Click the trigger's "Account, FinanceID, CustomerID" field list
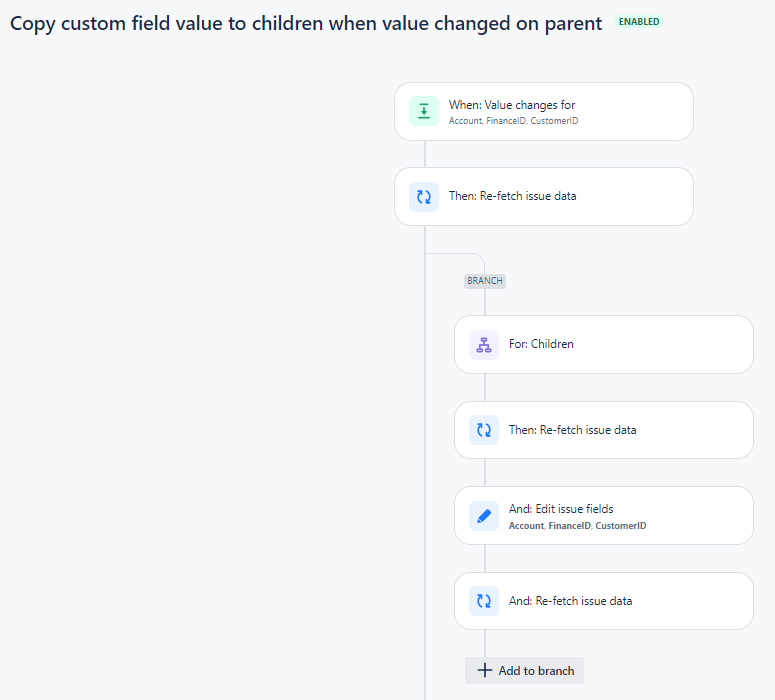The image size is (775, 700). point(514,121)
